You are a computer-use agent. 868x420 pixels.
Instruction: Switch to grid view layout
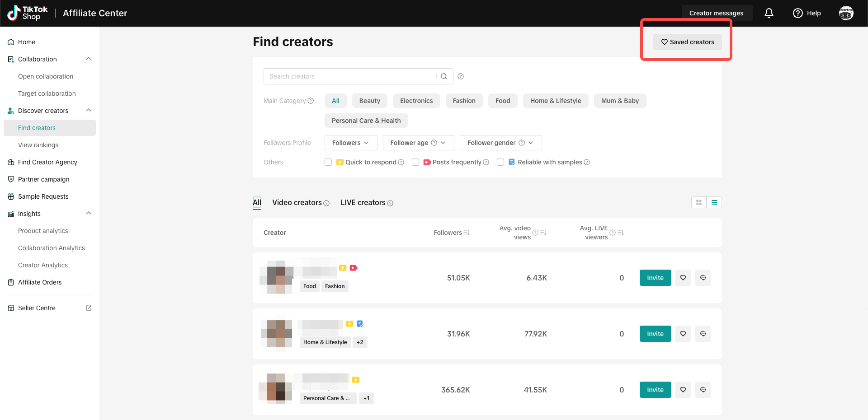tap(699, 202)
